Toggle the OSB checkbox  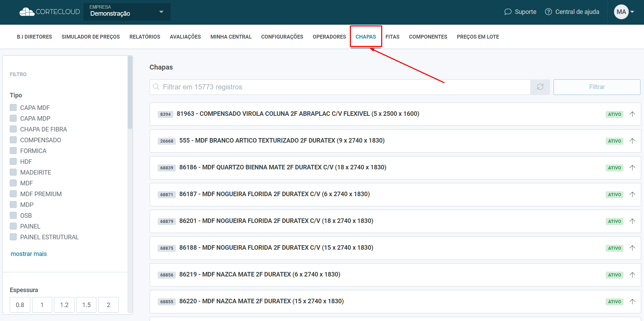pos(13,215)
